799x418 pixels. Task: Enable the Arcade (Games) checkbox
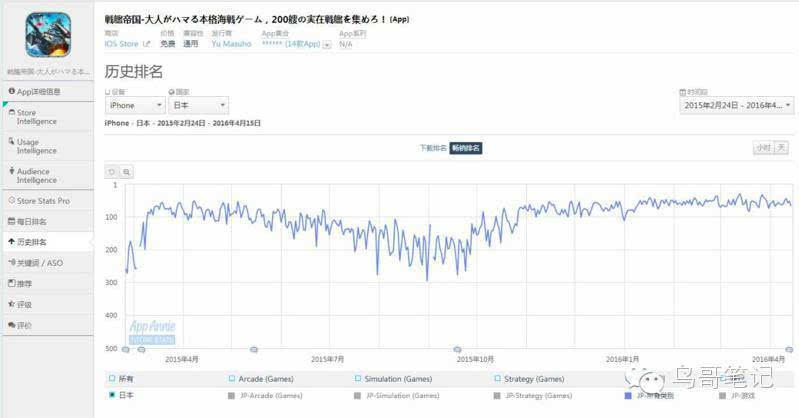pos(231,380)
